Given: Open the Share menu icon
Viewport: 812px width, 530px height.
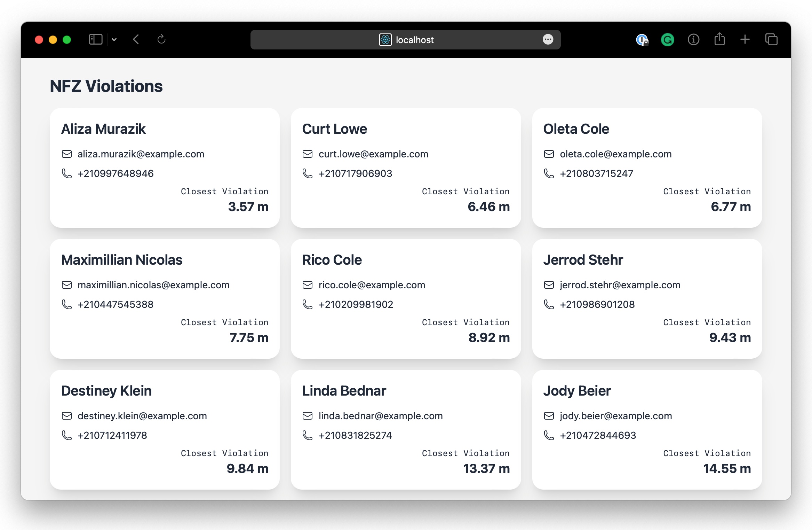Looking at the screenshot, I should coord(719,39).
